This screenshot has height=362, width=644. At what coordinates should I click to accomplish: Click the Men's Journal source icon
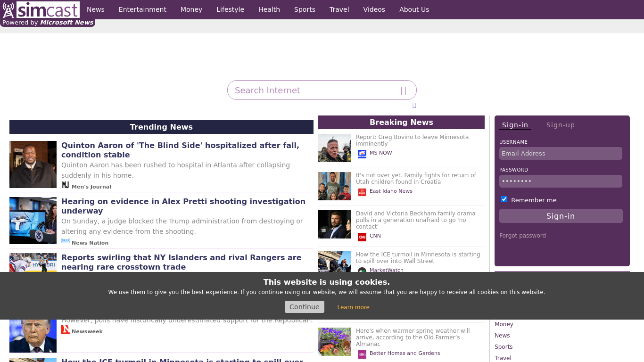point(66,185)
